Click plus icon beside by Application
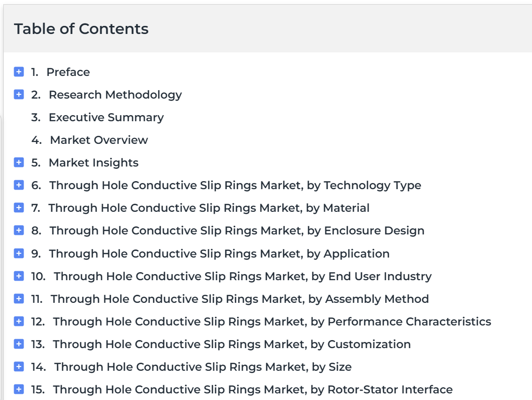 click(x=19, y=253)
